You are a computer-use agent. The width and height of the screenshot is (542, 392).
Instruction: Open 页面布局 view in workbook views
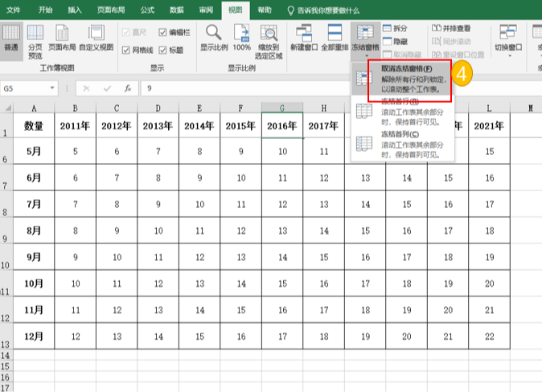(62, 38)
